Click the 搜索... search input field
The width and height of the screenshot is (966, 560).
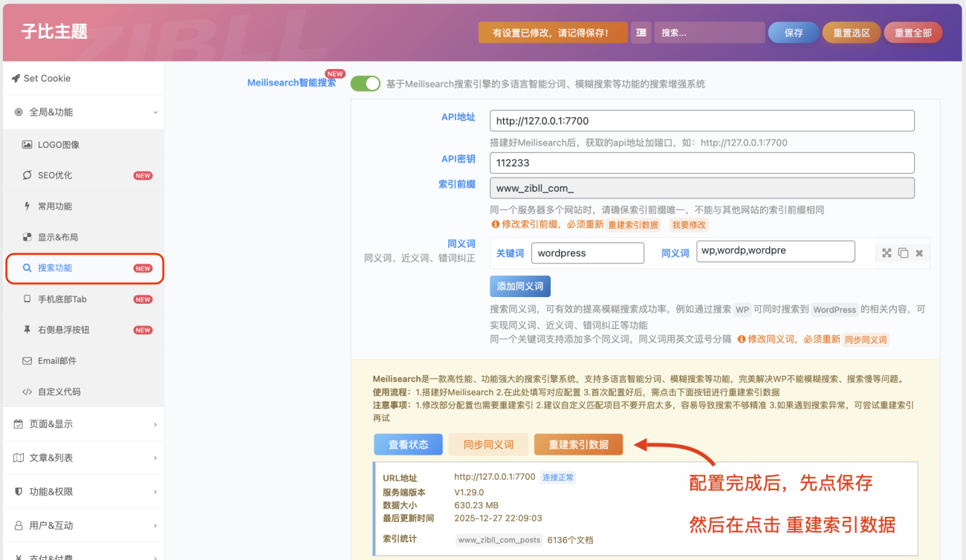pos(710,32)
